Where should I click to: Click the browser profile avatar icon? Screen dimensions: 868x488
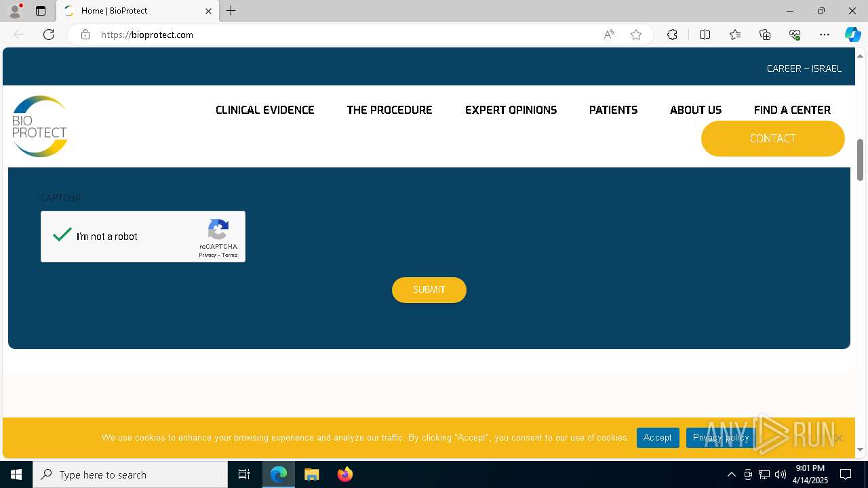coord(15,11)
